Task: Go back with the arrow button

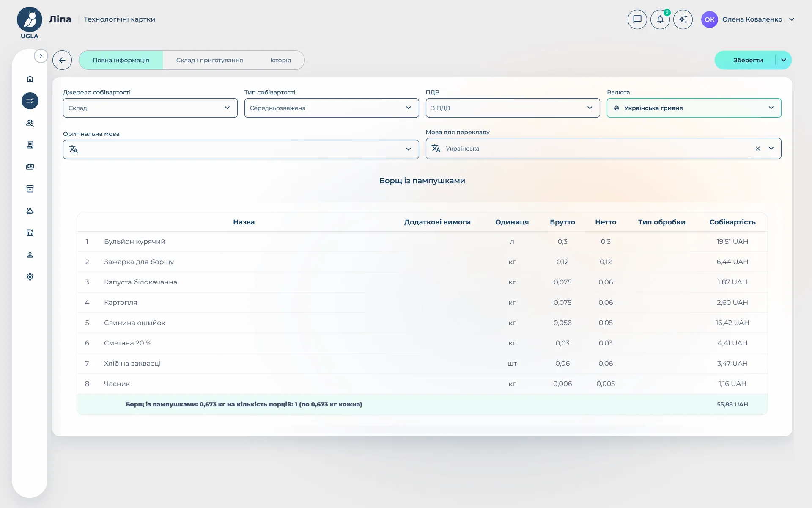Action: (x=62, y=60)
